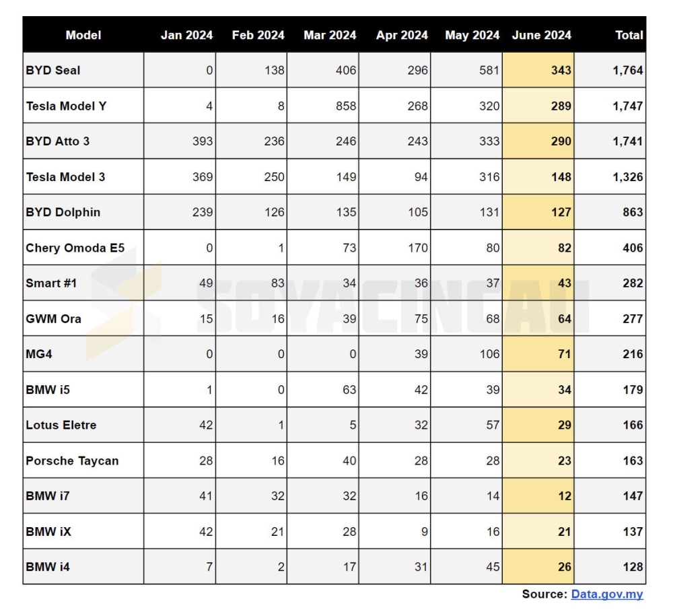
Task: Select the MG4 model cell
Action: tap(39, 354)
